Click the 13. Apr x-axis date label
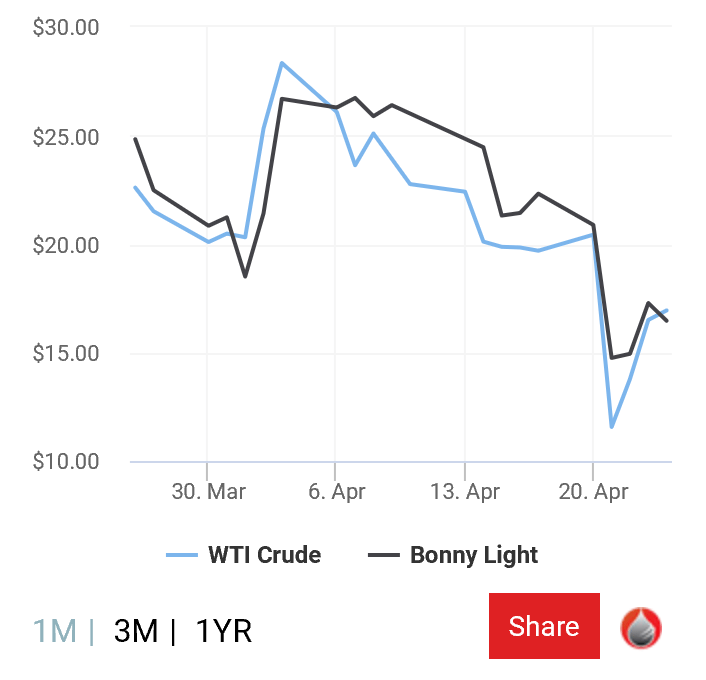 click(x=465, y=492)
